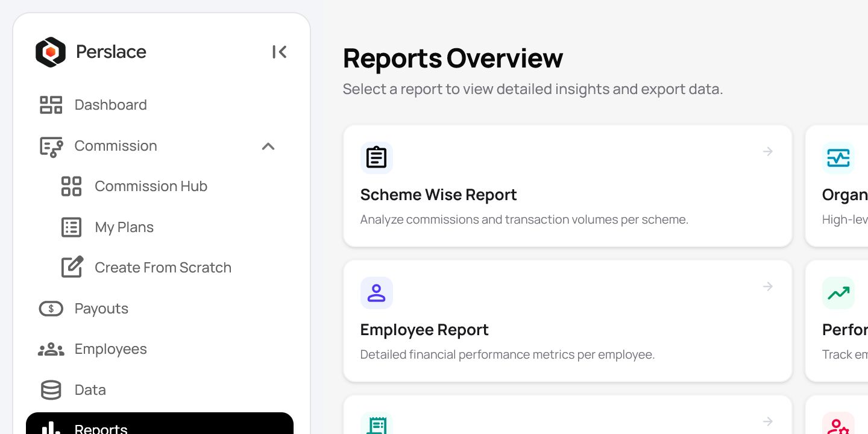Open the Dashboard menu item

(160, 105)
